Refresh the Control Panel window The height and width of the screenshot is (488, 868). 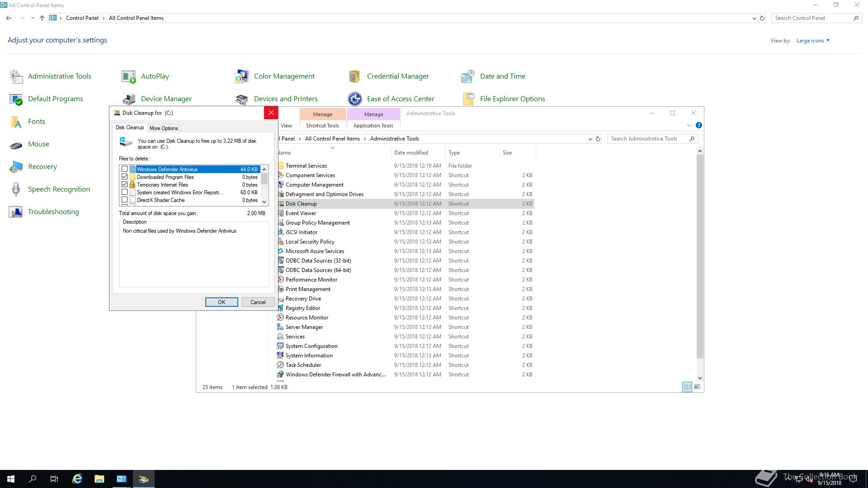[762, 19]
